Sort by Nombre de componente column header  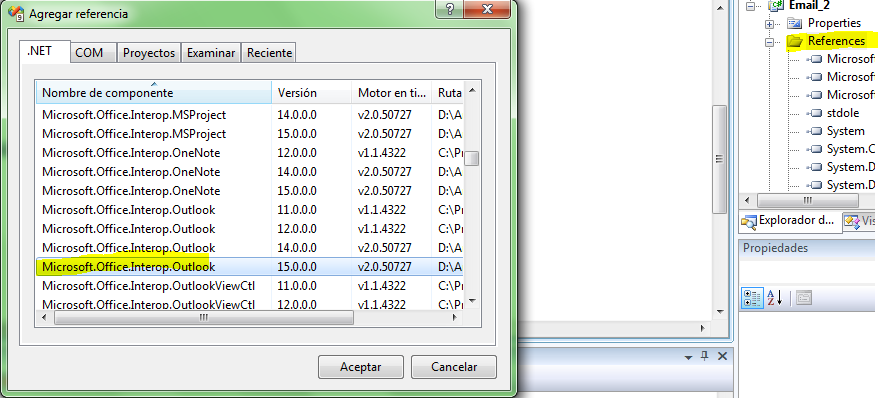(x=154, y=93)
